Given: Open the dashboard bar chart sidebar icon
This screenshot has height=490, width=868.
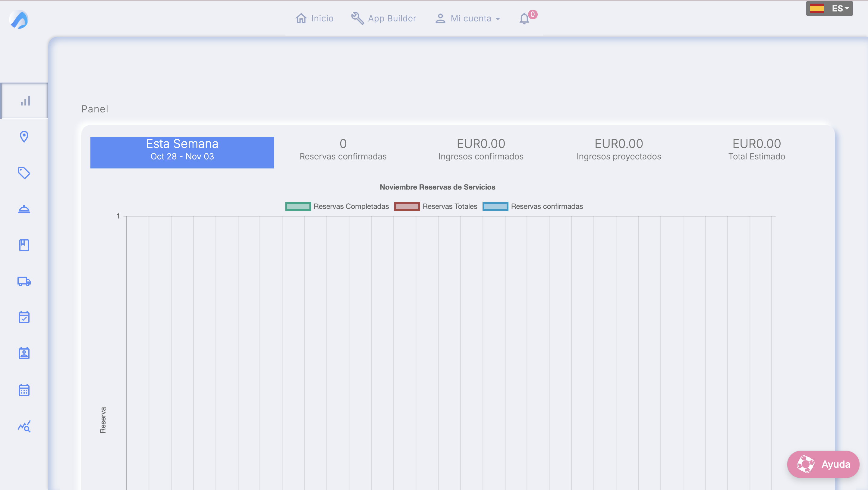Looking at the screenshot, I should pos(25,101).
